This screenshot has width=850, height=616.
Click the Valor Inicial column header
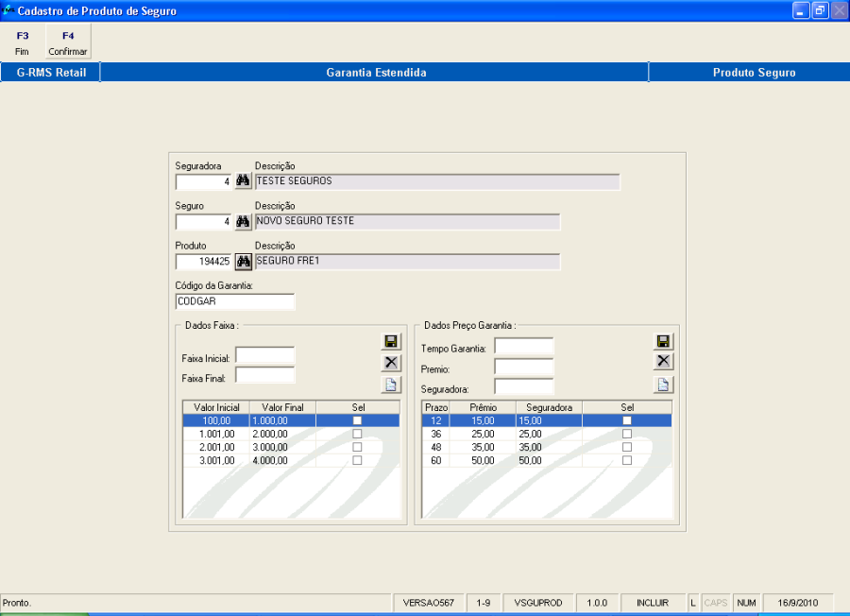point(216,407)
